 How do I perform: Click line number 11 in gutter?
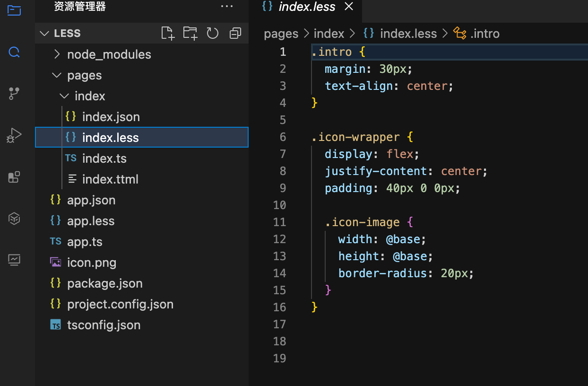tap(280, 222)
